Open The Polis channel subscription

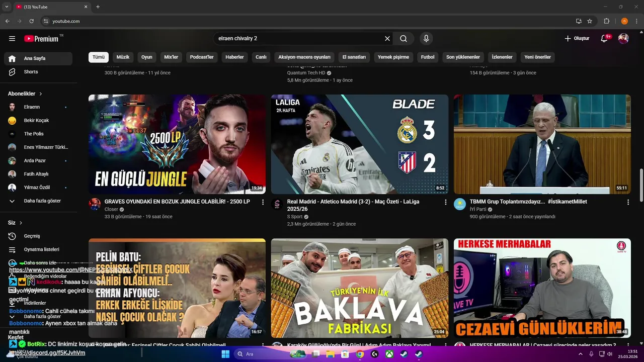[38, 134]
